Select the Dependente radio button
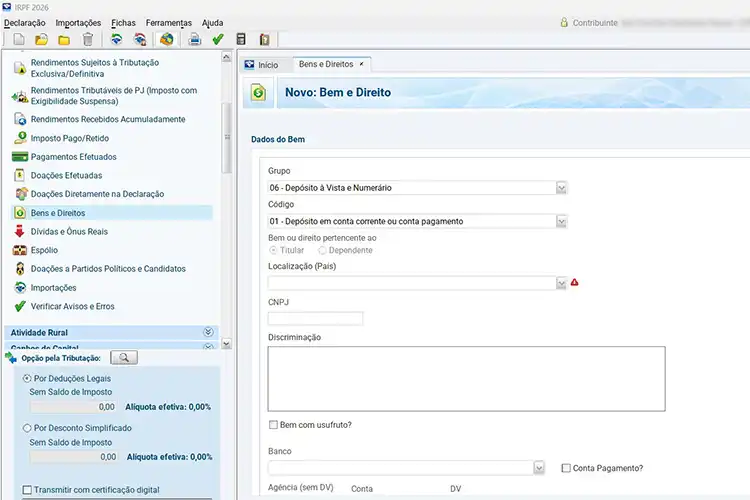 coord(322,250)
